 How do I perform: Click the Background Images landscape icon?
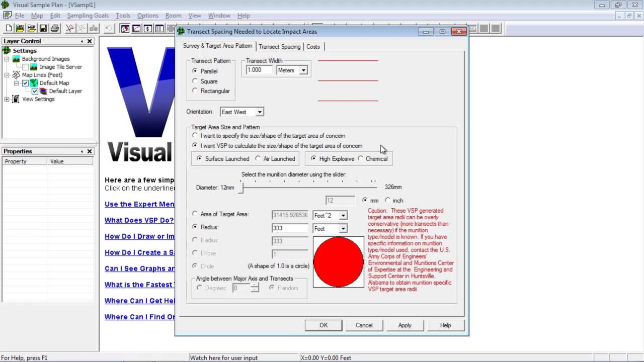coord(16,59)
